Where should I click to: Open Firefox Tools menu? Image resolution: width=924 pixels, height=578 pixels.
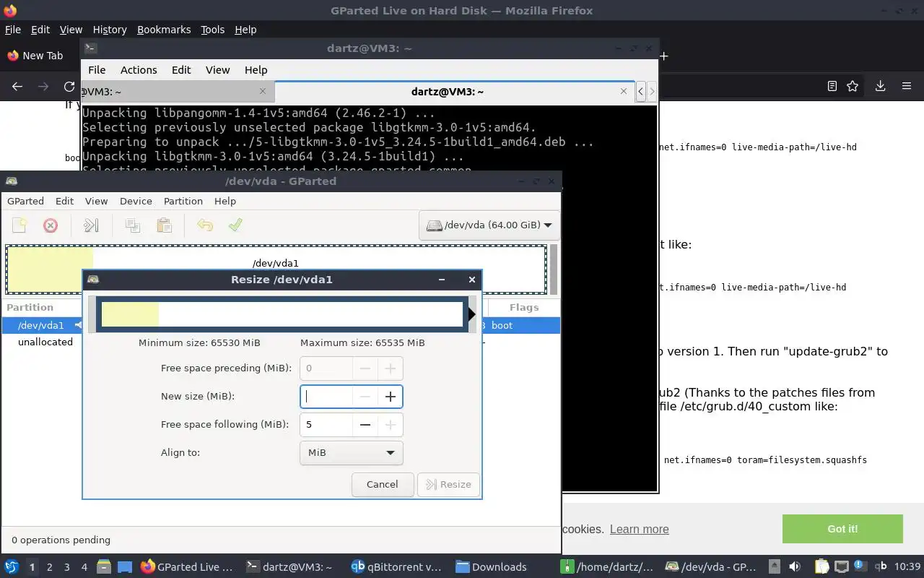[212, 30]
